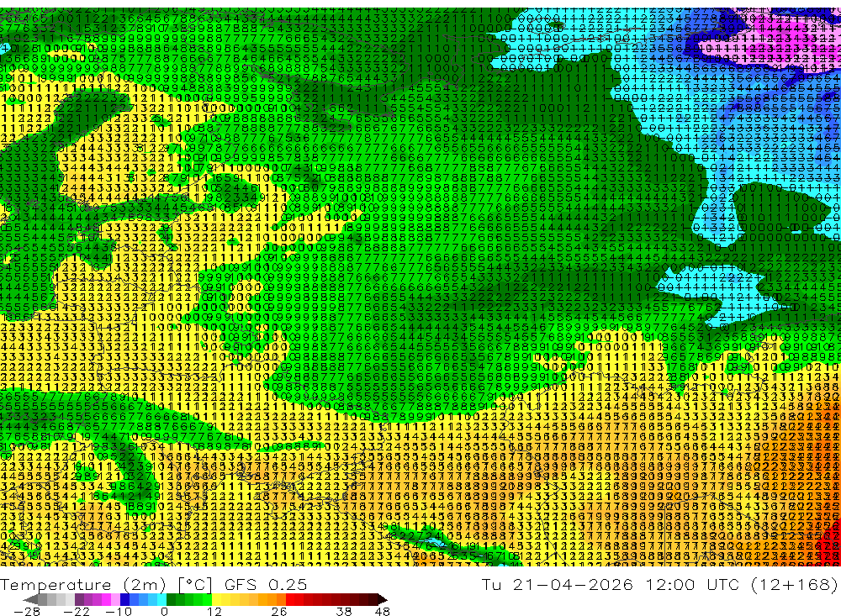841x616 pixels.
Task: Click the gray arrow at legend's cold end
Action: coord(30,599)
